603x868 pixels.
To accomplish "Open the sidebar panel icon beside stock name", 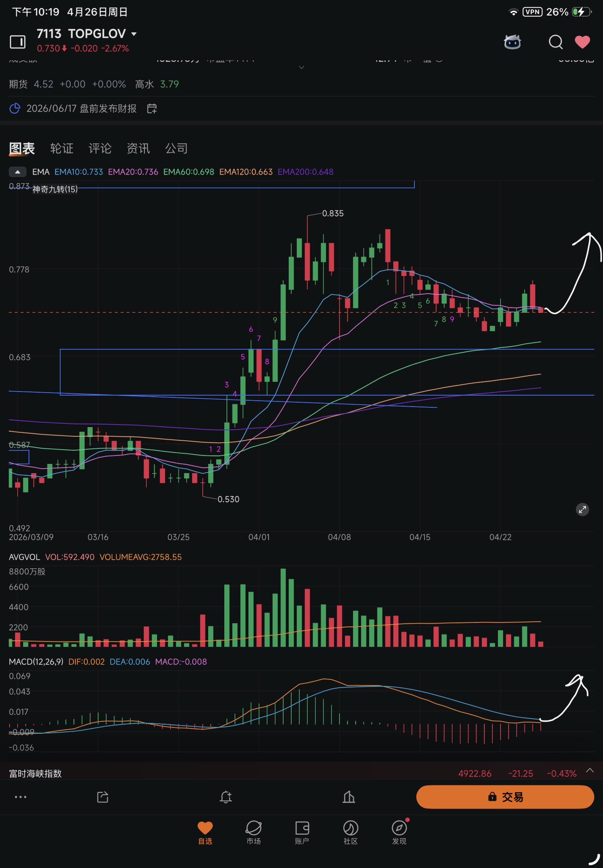I will 18,41.
